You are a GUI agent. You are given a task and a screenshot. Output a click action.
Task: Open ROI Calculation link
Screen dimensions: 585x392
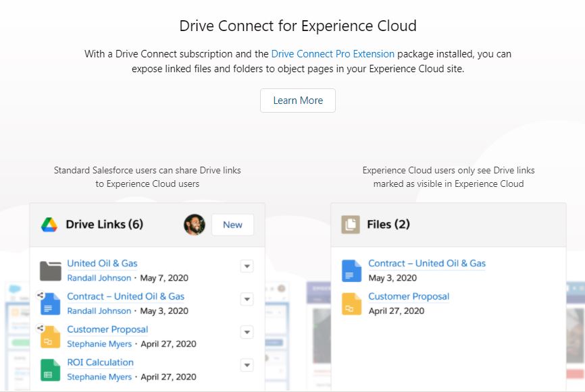tap(101, 362)
